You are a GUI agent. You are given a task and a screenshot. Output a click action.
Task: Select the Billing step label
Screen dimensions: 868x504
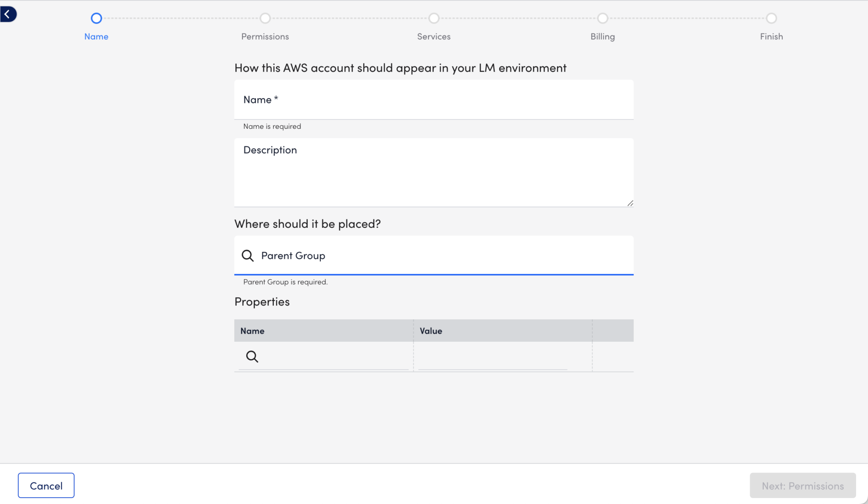click(602, 36)
